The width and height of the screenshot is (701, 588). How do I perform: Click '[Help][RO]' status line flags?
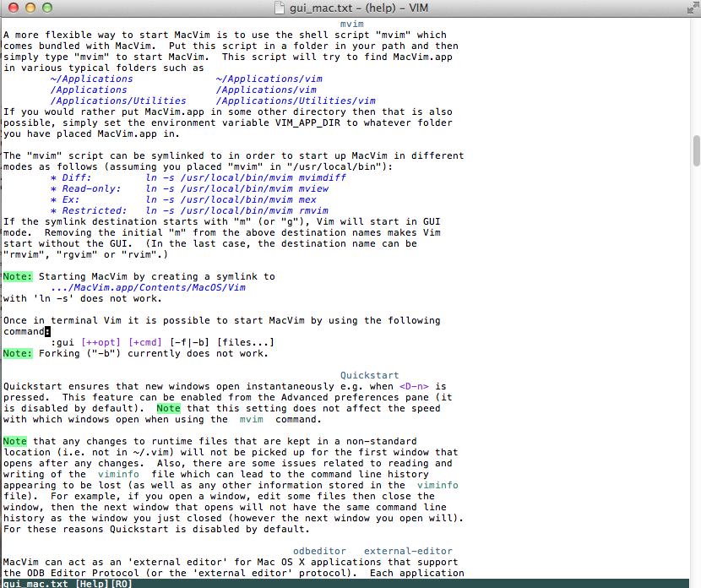(104, 584)
